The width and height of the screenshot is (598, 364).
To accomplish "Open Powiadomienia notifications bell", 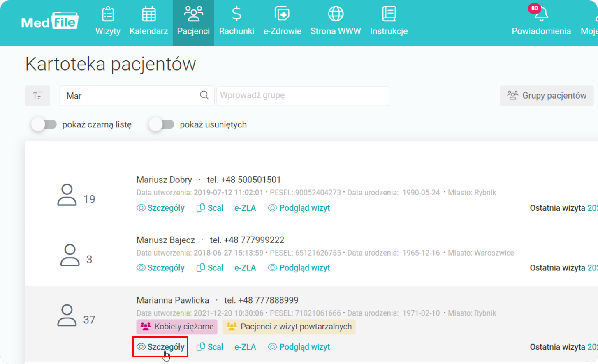I will (541, 21).
